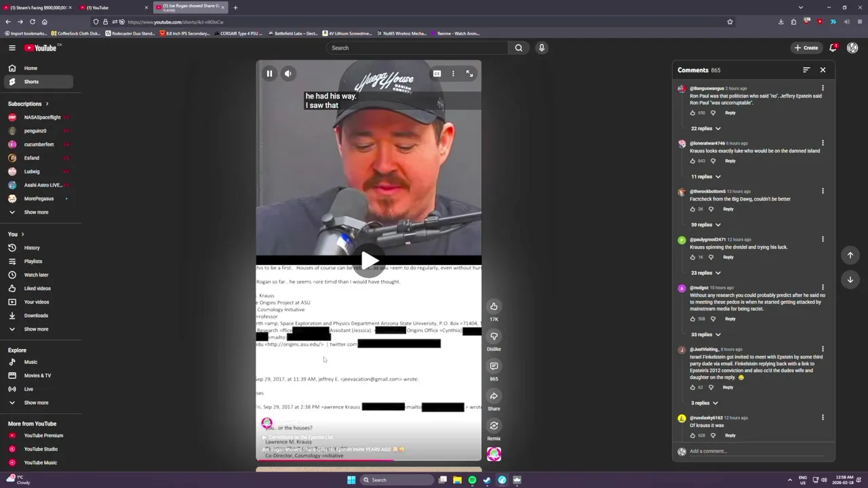Expand 23 replies under paulygrood2471 comment
Viewport: 868px width, 488px height.
tap(705, 272)
